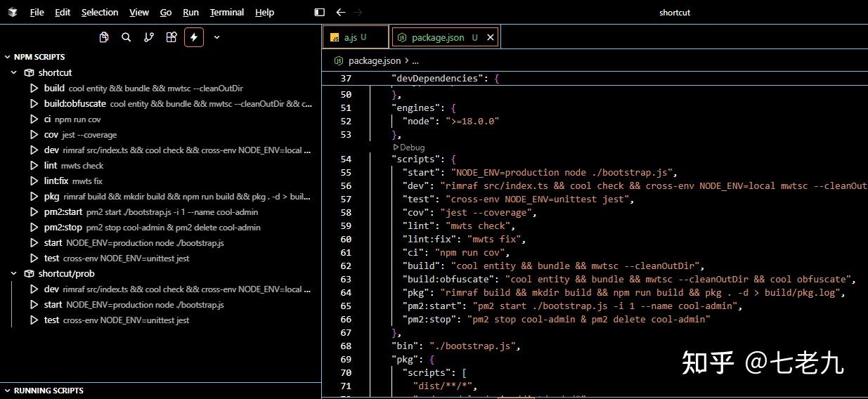Run the lint:fix script play icon

(x=34, y=181)
